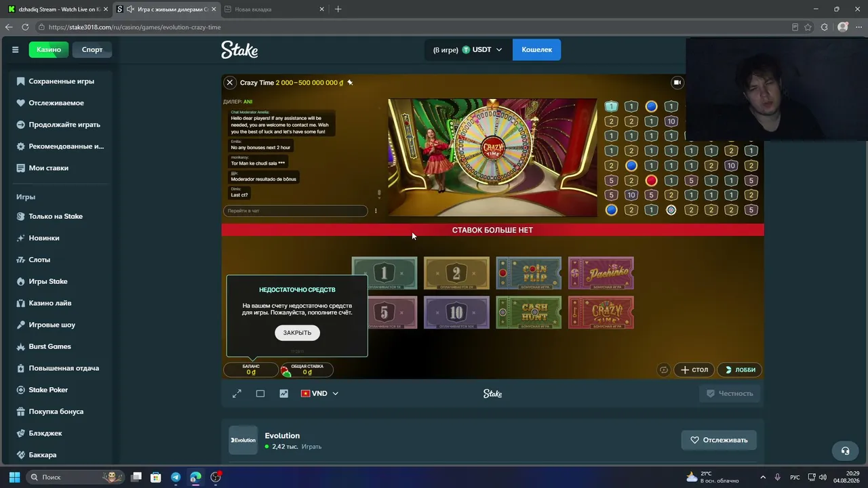The image size is (868, 488).
Task: Open Telegram from the taskbar
Action: (176, 477)
